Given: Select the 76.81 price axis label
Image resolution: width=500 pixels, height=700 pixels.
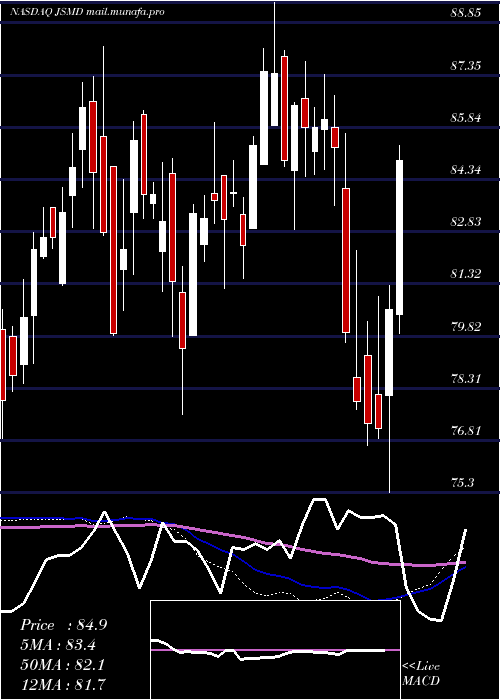Looking at the screenshot, I should (466, 431).
